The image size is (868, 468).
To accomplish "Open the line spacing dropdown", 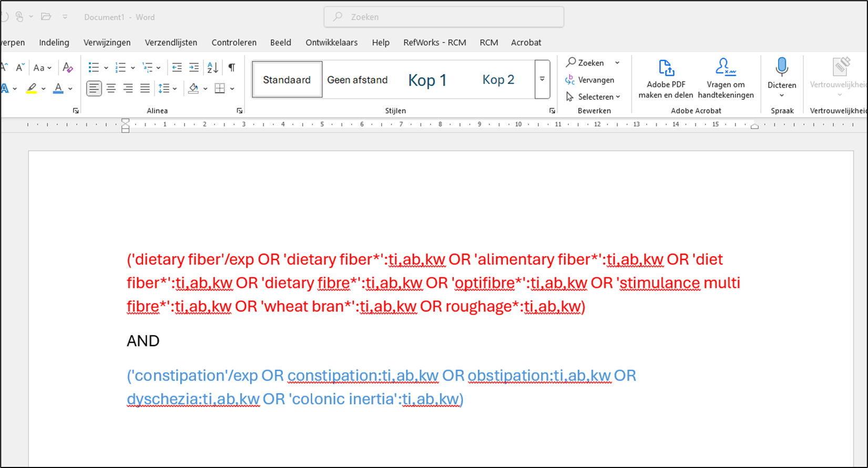I will 168,88.
